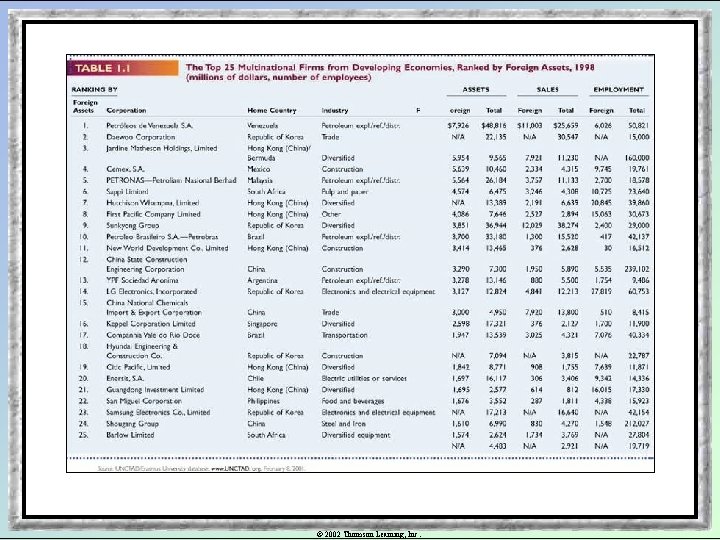Click 'Jardine Matheson Holdings, Limited' row name

click(x=162, y=148)
